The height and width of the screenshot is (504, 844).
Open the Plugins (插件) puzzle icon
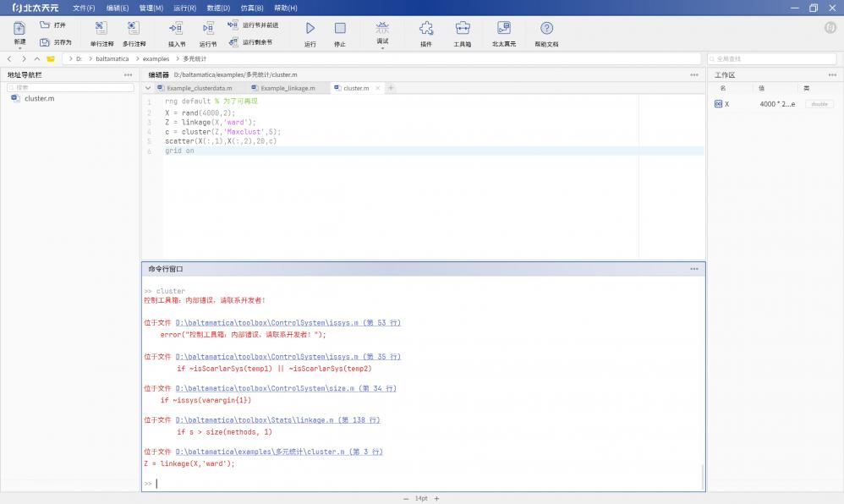425,29
